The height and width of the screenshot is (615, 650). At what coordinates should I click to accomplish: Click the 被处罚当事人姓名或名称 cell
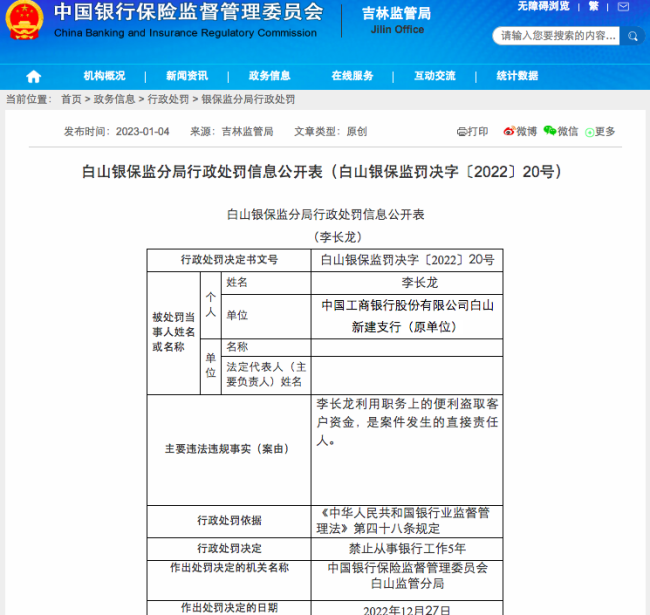pos(174,333)
